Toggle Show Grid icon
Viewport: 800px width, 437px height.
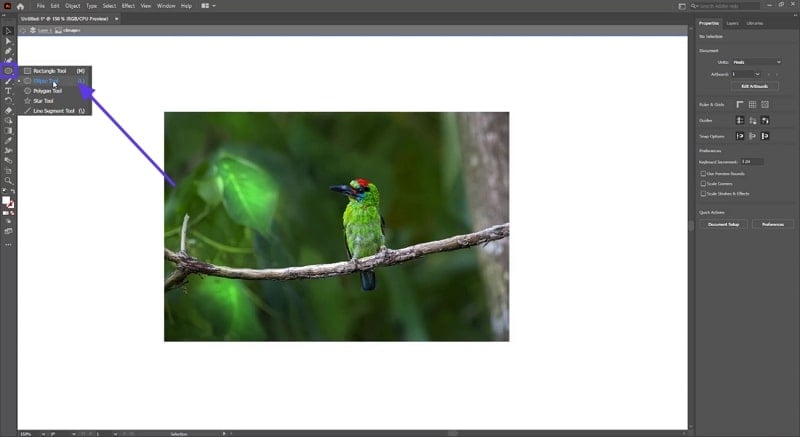[752, 105]
